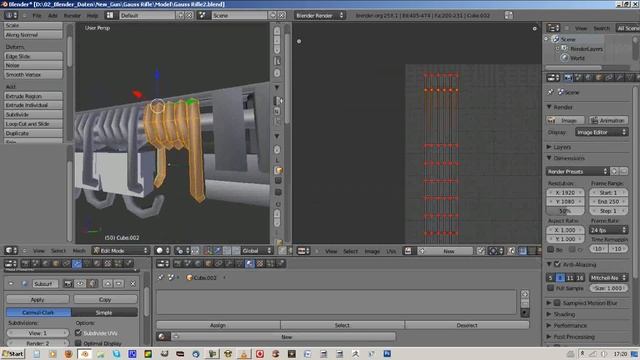Open the Scene tab in the right properties panel
This screenshot has height=360, width=640.
578,78
